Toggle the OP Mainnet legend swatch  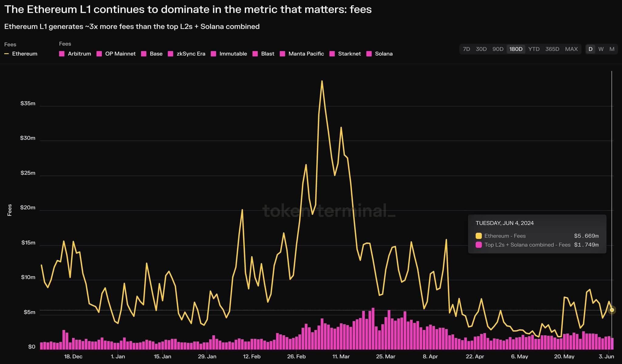[99, 54]
